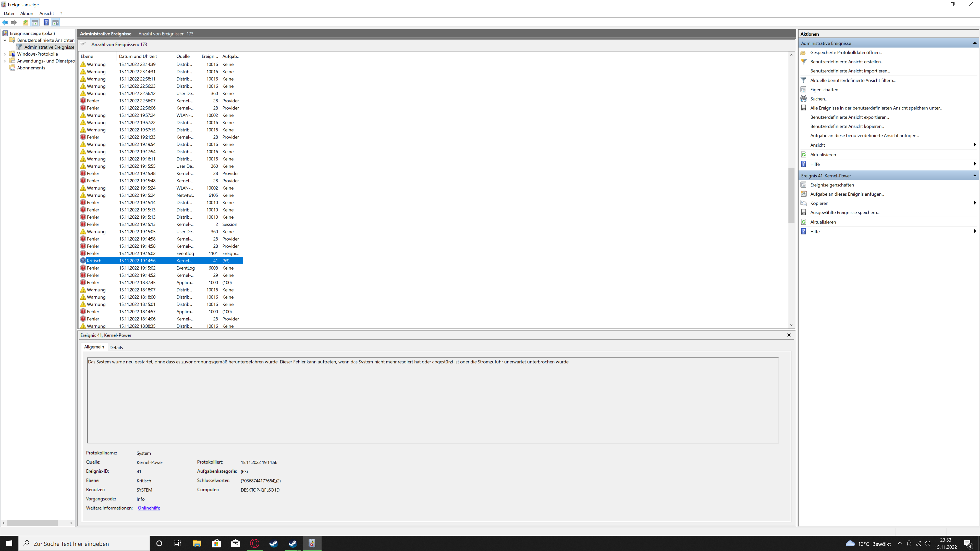The image size is (980, 551).
Task: Click Aufgabe an diese benutzerdefinierte Ansicht anfügen
Action: [x=864, y=135]
